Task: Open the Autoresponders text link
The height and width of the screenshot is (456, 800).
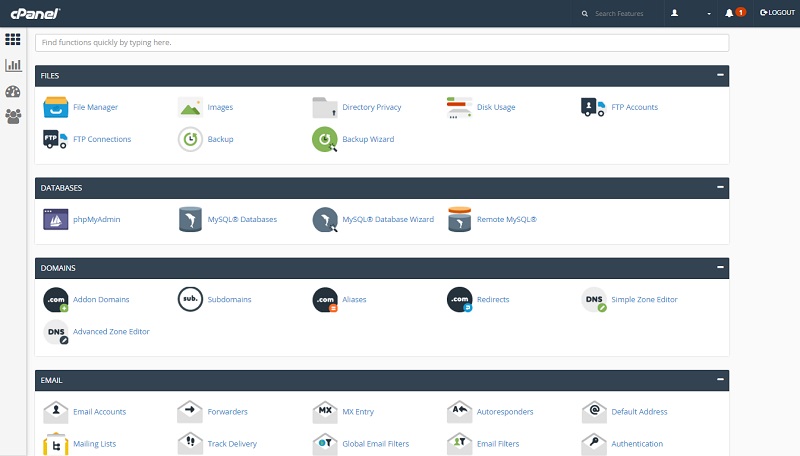Action: point(505,412)
